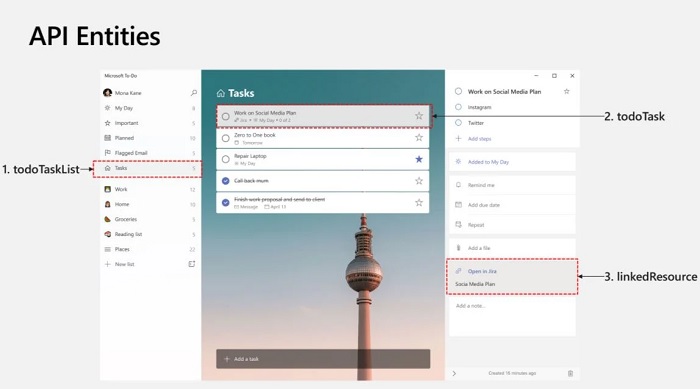This screenshot has width=700, height=389.
Task: Click the new group icon beside New list
Action: point(192,264)
